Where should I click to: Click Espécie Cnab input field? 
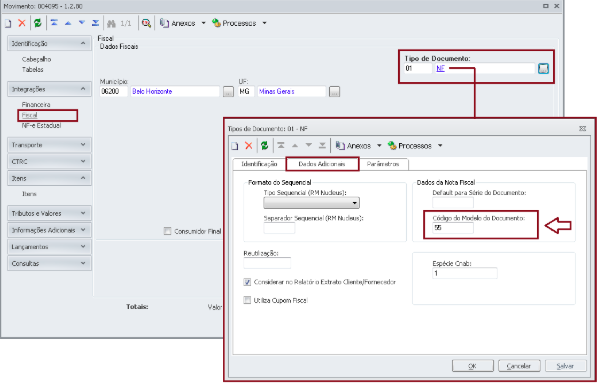pos(465,273)
